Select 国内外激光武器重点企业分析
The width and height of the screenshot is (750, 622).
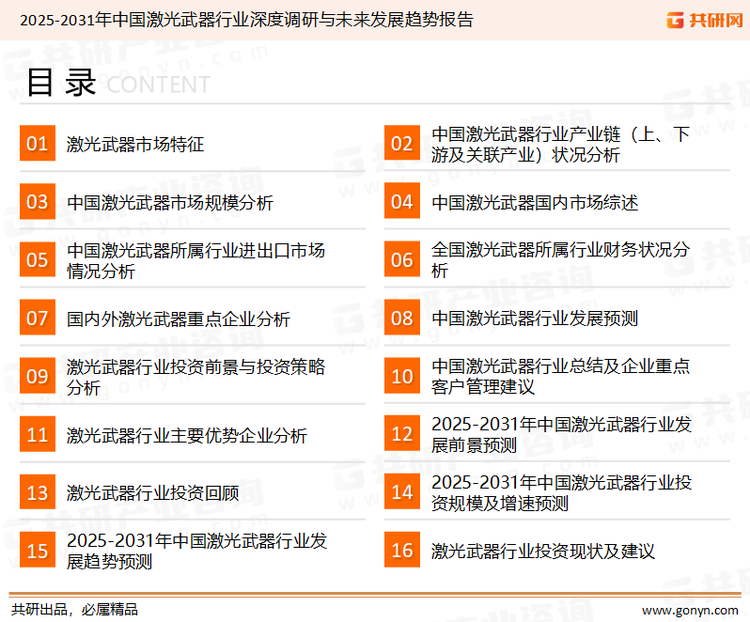[x=178, y=319]
